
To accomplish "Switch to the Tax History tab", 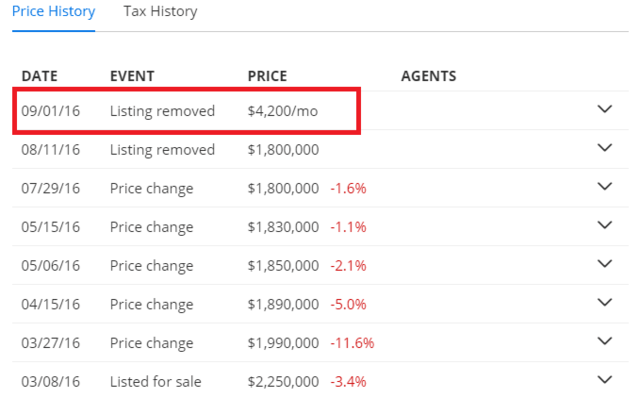I will (160, 11).
